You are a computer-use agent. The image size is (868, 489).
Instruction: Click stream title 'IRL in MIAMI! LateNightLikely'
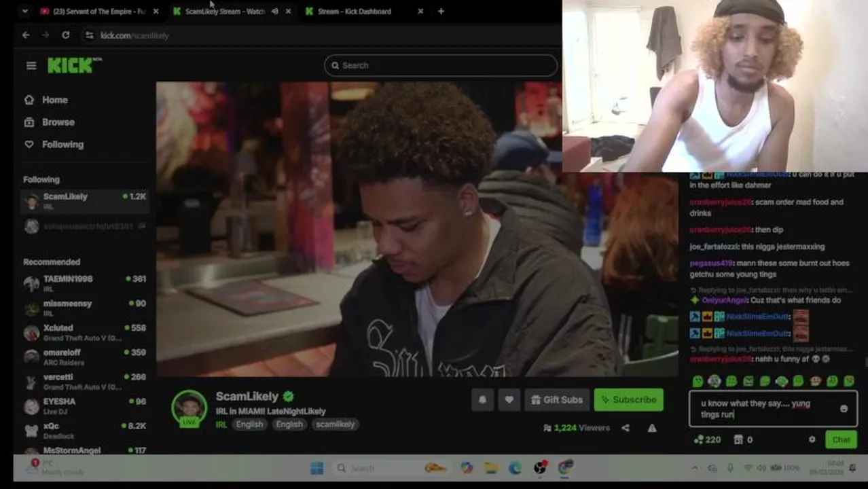pos(270,411)
